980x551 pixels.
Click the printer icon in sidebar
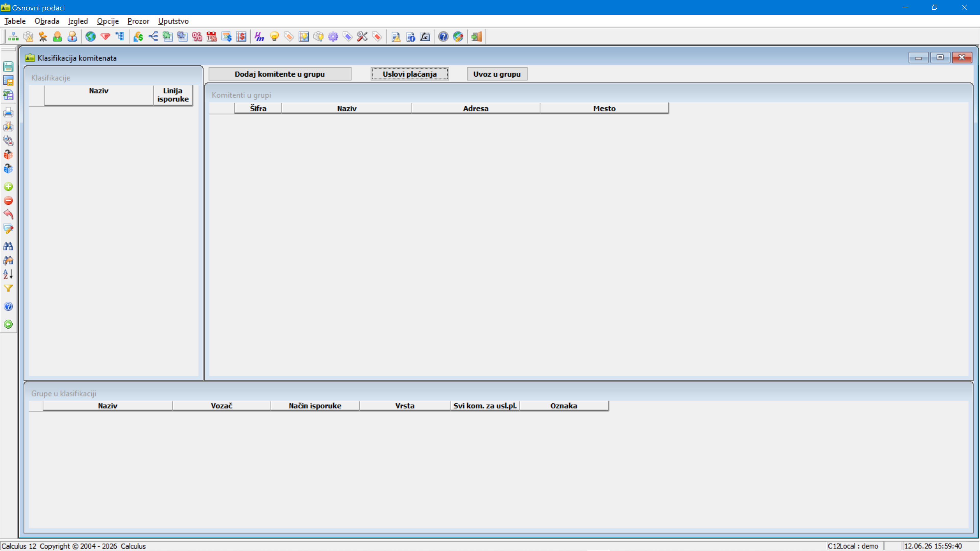point(8,112)
